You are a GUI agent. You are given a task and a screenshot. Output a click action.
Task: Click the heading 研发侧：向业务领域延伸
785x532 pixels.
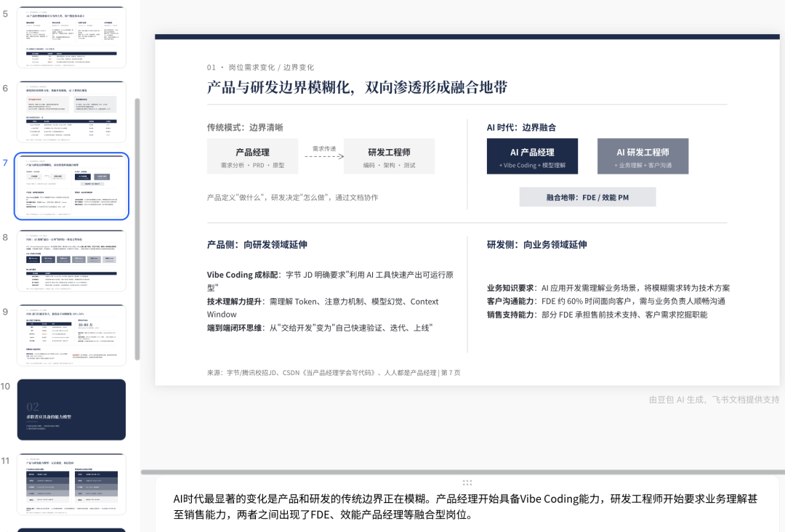(x=536, y=244)
